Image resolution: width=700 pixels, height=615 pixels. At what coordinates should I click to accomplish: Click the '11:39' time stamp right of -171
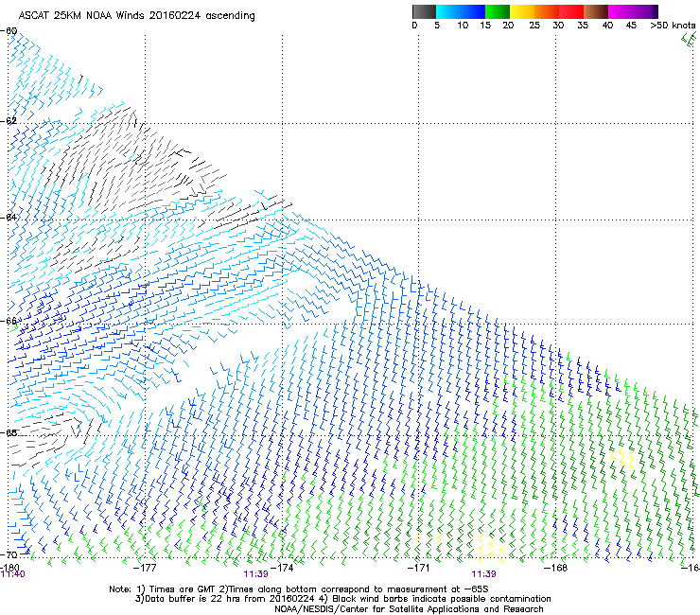click(x=484, y=574)
